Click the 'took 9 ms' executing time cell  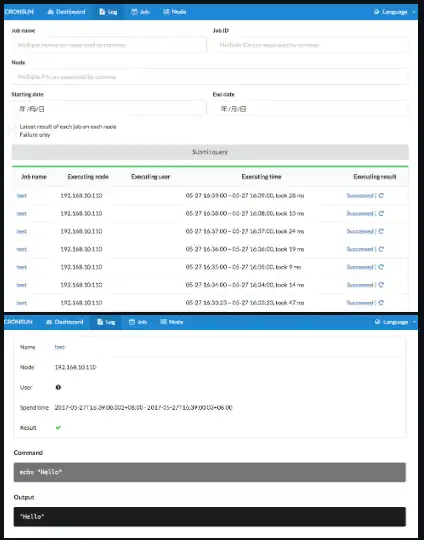(244, 267)
